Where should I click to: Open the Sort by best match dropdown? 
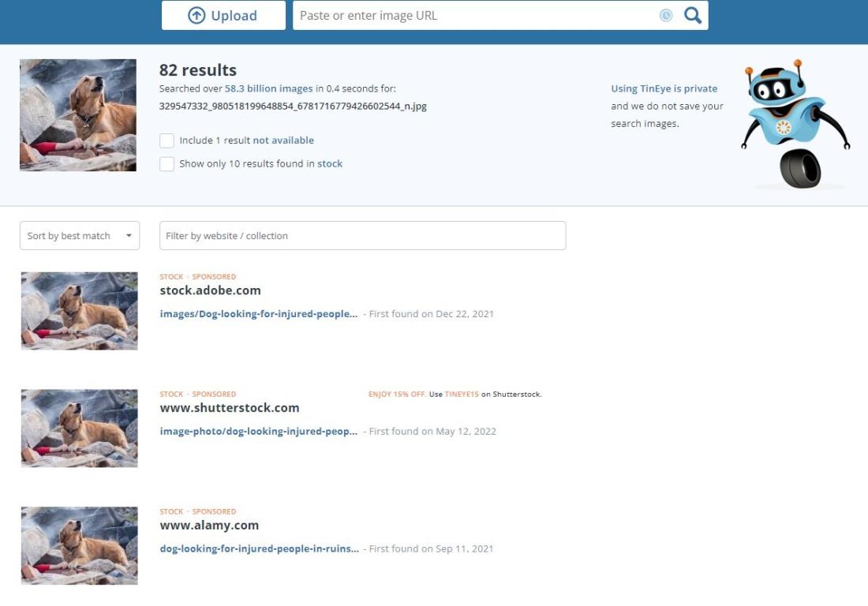80,236
